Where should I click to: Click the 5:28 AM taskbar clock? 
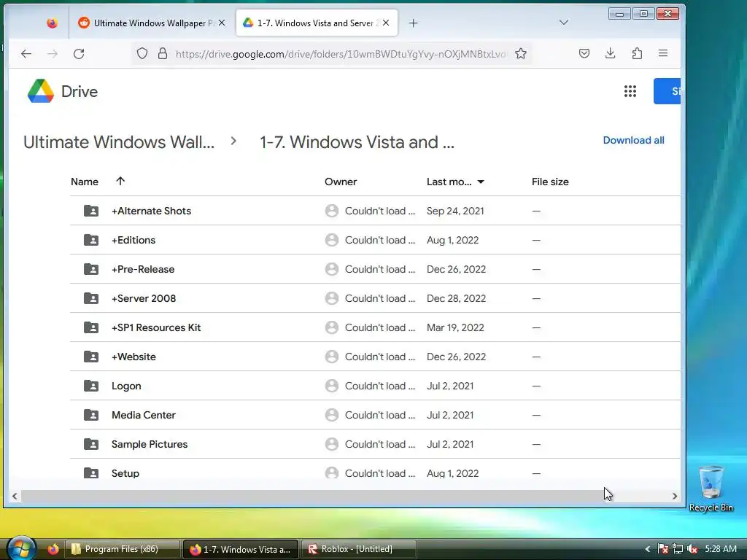pyautogui.click(x=720, y=549)
